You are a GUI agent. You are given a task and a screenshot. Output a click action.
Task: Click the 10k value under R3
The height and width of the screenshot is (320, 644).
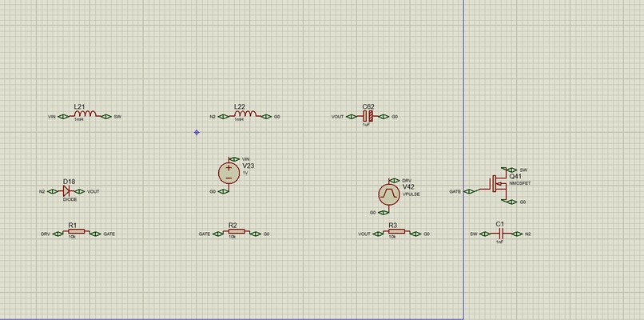[x=392, y=238]
